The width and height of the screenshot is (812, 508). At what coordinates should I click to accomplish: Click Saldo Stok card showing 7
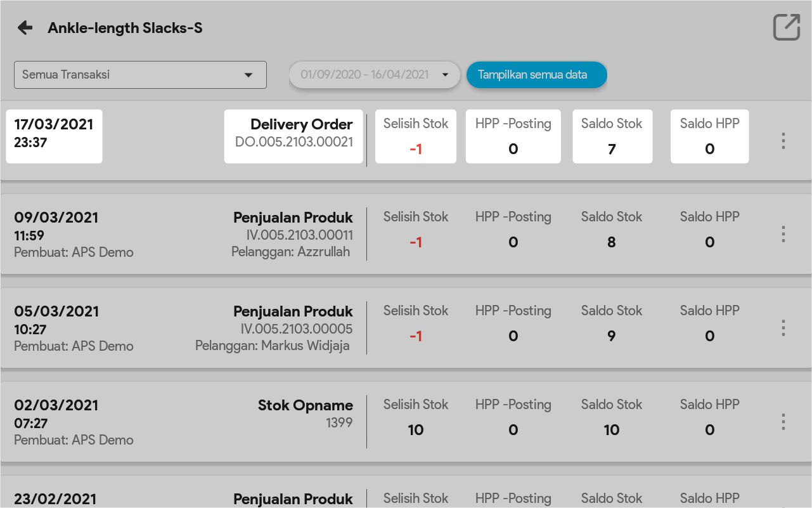coord(612,136)
